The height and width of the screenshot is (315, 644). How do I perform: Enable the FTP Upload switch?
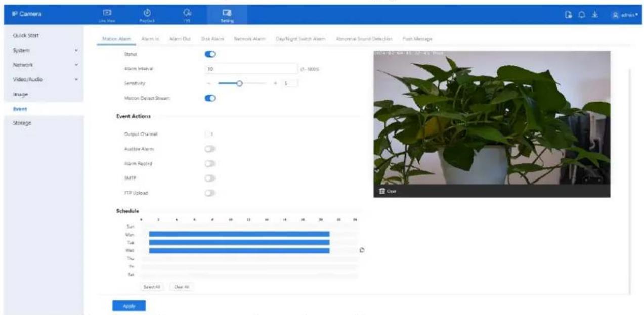pyautogui.click(x=210, y=193)
